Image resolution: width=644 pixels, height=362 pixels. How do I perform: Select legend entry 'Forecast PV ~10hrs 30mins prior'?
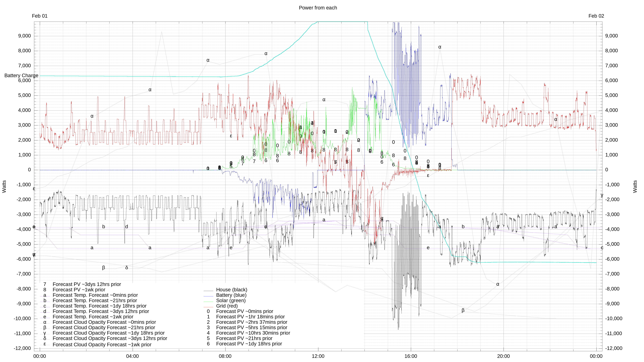point(253,333)
